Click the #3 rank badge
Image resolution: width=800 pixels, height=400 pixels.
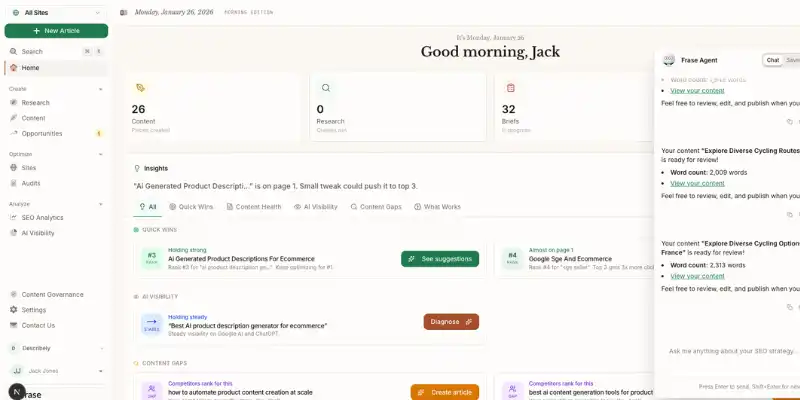(x=152, y=258)
